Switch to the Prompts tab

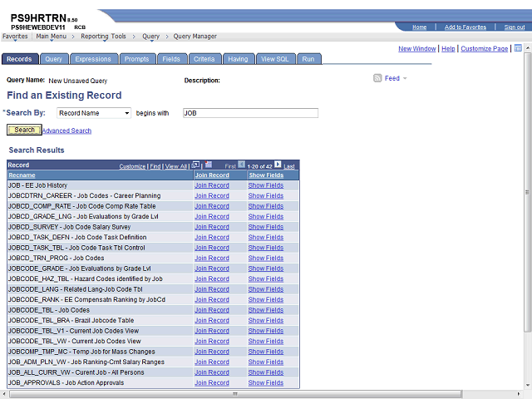tap(136, 59)
